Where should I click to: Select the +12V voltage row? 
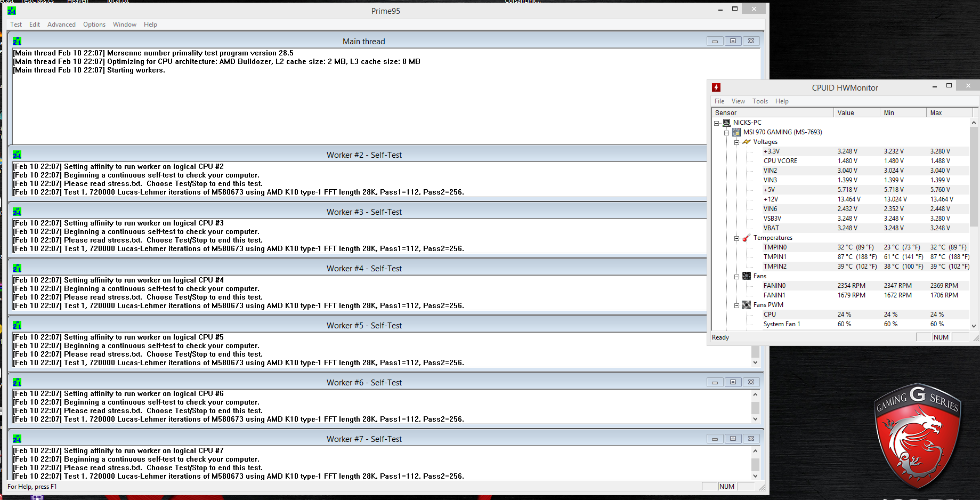coord(865,199)
